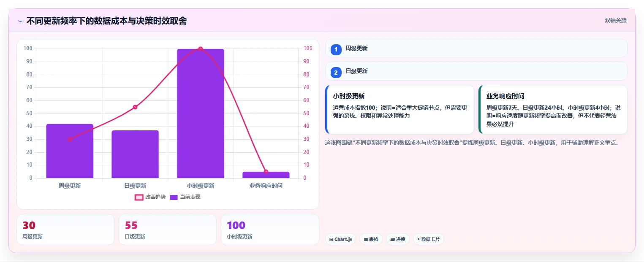
Task: Select the 数据卡片 tag chip
Action: coord(429,239)
